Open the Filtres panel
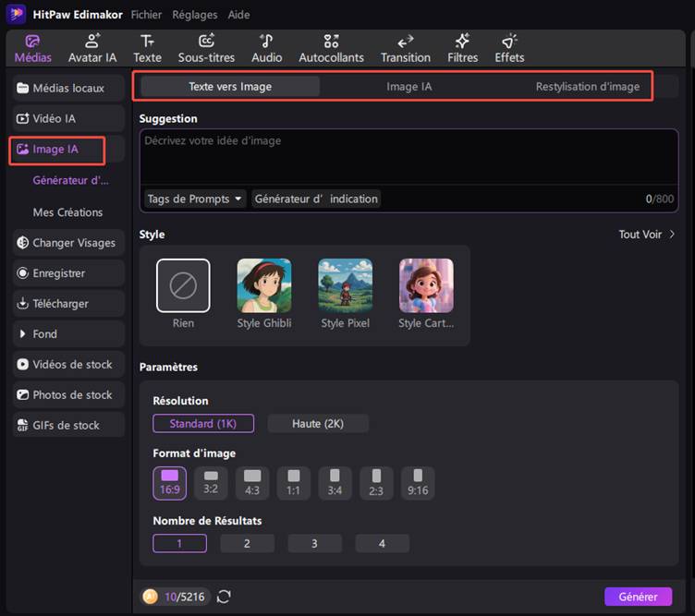 tap(462, 49)
